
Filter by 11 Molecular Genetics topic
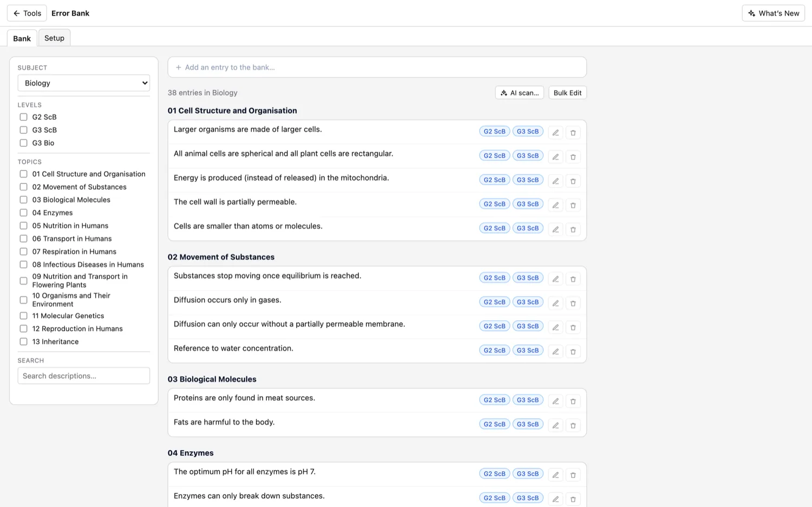(x=23, y=315)
